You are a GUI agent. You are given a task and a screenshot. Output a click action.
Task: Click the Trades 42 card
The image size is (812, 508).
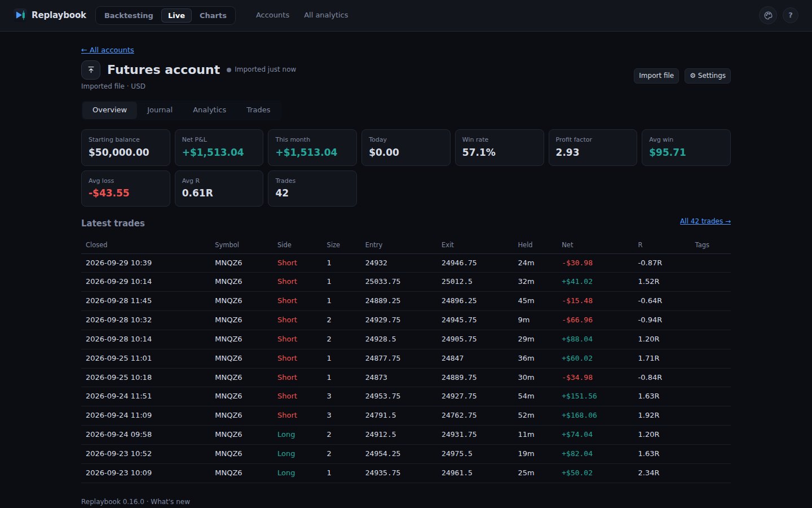(312, 189)
